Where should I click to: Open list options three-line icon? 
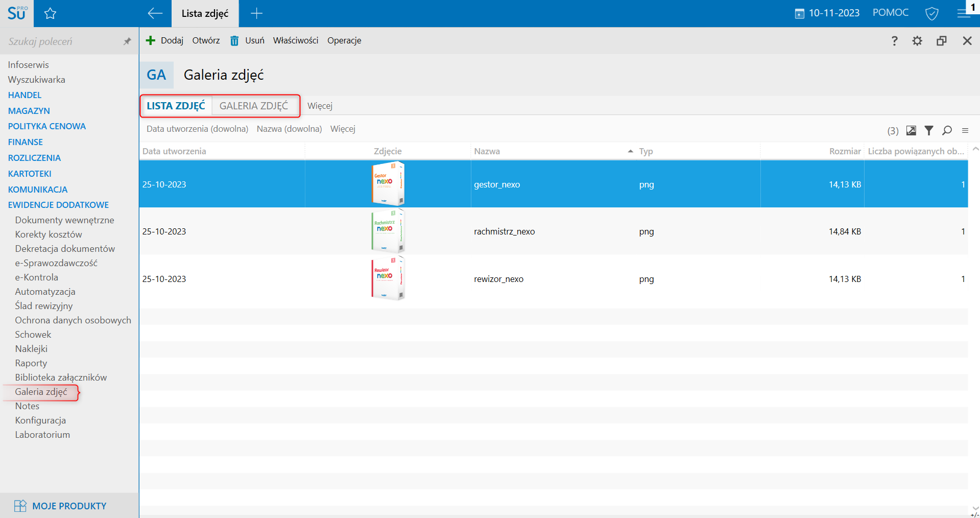[965, 131]
